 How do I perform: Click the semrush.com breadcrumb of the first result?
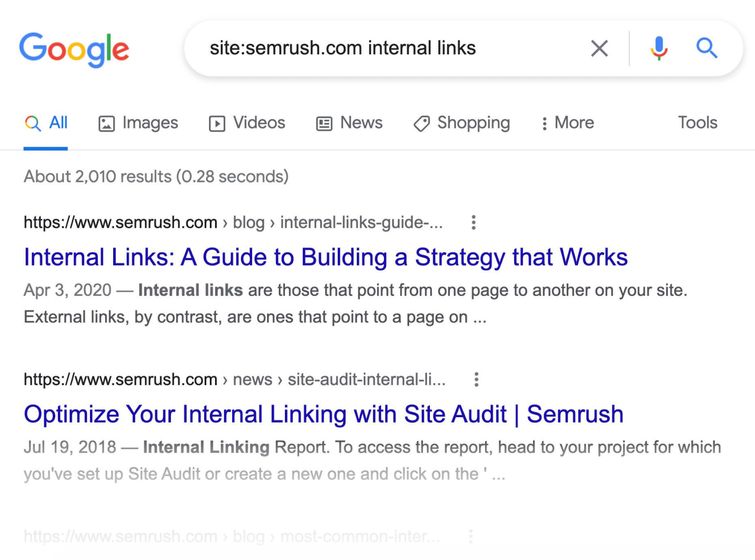(119, 222)
